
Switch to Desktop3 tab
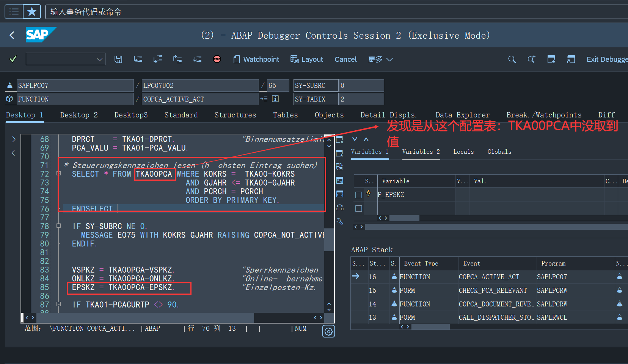point(131,115)
